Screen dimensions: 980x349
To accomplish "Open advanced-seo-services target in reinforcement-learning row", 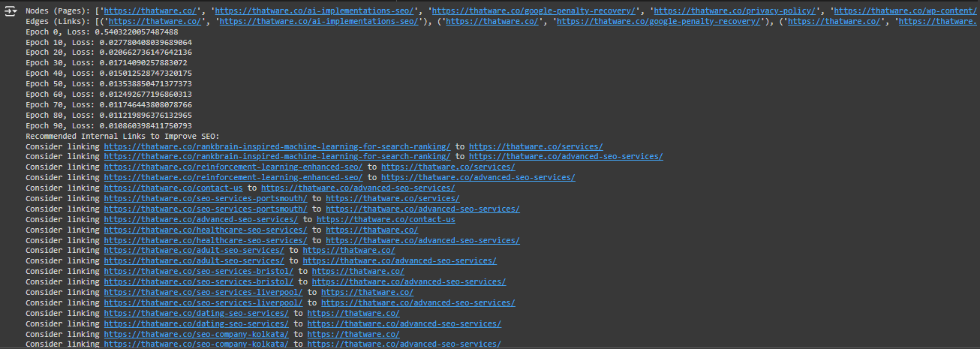I will (x=478, y=177).
